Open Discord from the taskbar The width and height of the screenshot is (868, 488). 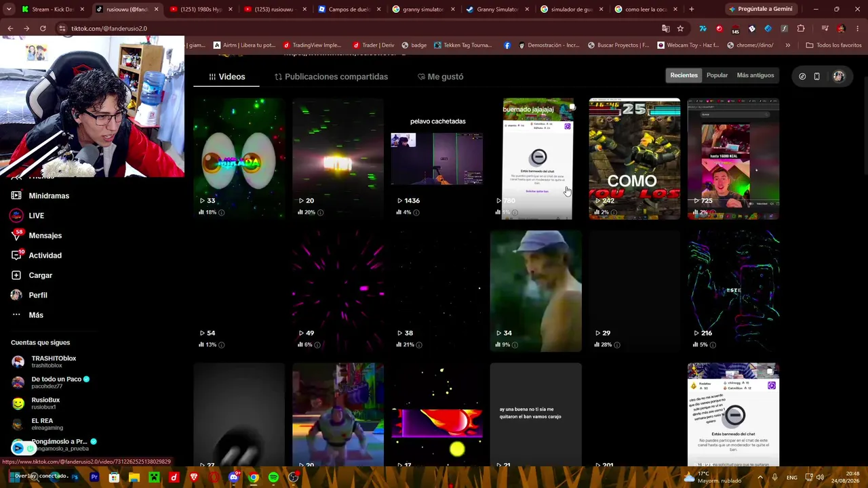pos(234,477)
